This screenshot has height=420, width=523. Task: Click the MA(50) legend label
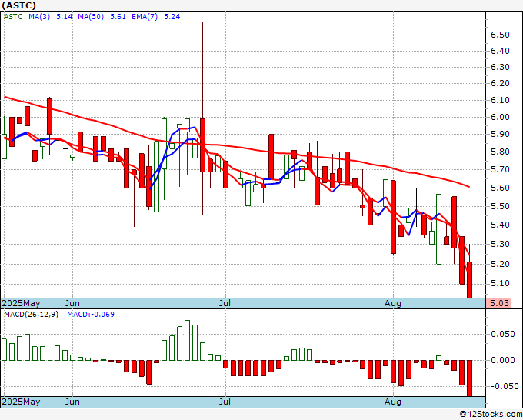pos(91,17)
